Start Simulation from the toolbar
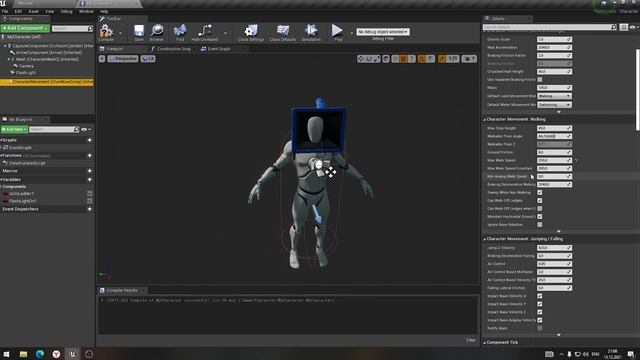 pyautogui.click(x=311, y=31)
